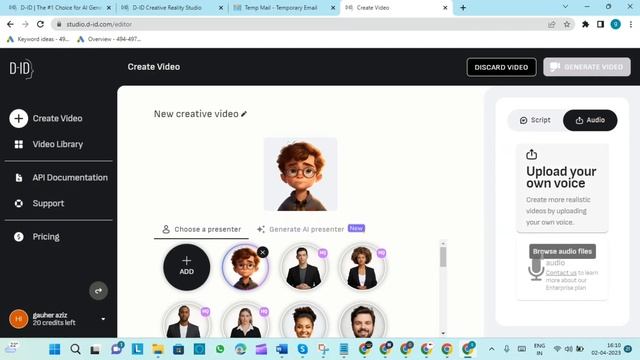Select bearded man presenter in second row

[x=362, y=320]
